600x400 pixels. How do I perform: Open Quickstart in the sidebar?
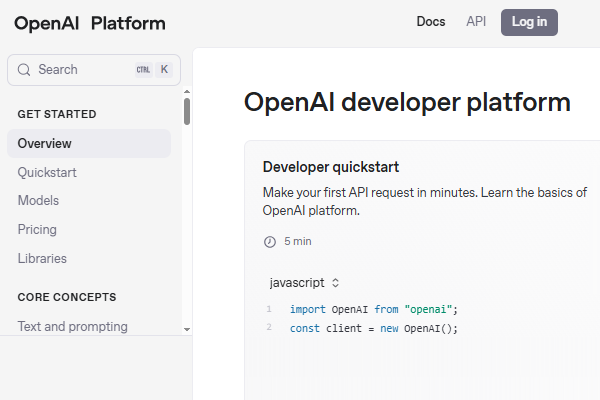pos(47,173)
